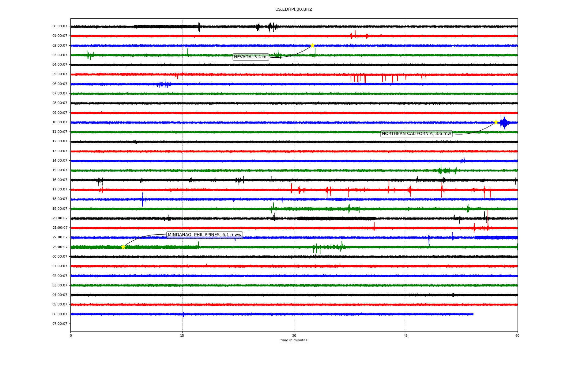Click the plot title US.EDHPI.00.BHZ
The width and height of the screenshot is (588, 368).
tap(294, 10)
